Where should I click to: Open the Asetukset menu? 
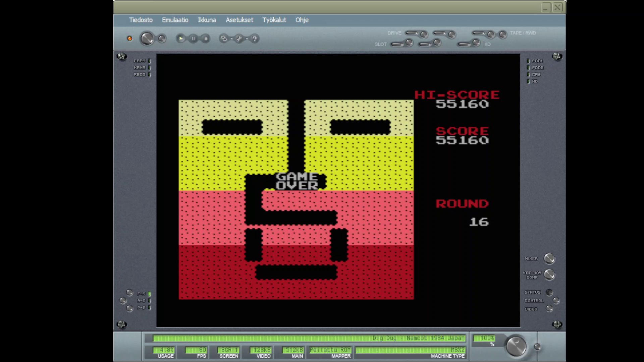point(239,20)
